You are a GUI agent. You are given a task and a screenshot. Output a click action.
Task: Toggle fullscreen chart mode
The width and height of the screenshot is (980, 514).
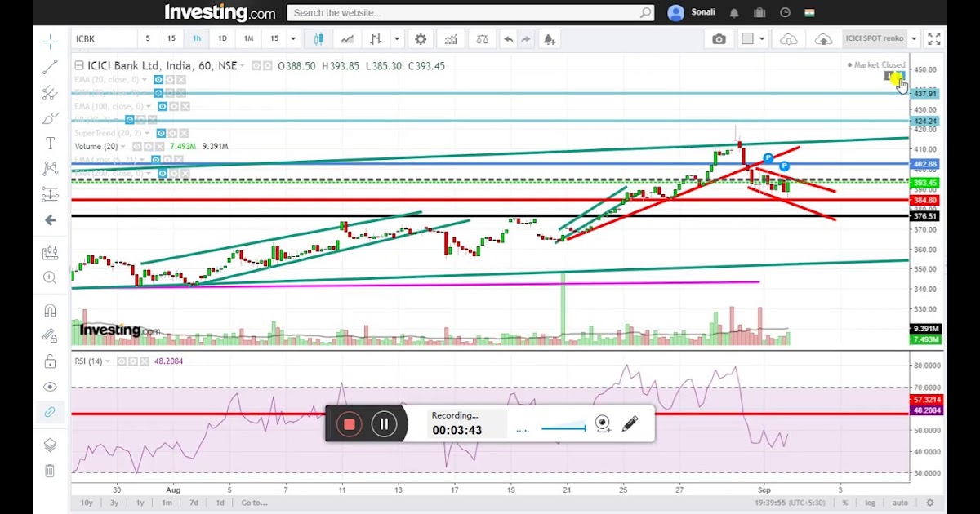[x=934, y=39]
